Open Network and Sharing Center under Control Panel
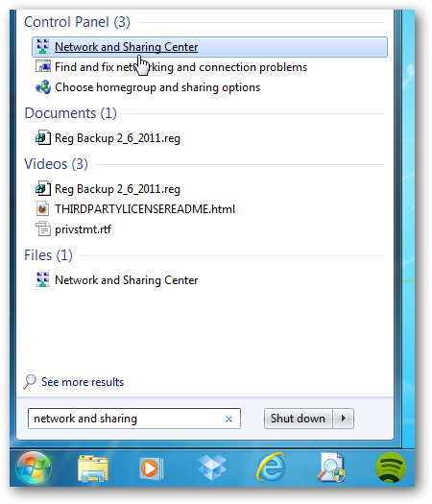This screenshot has width=432, height=504. point(209,47)
